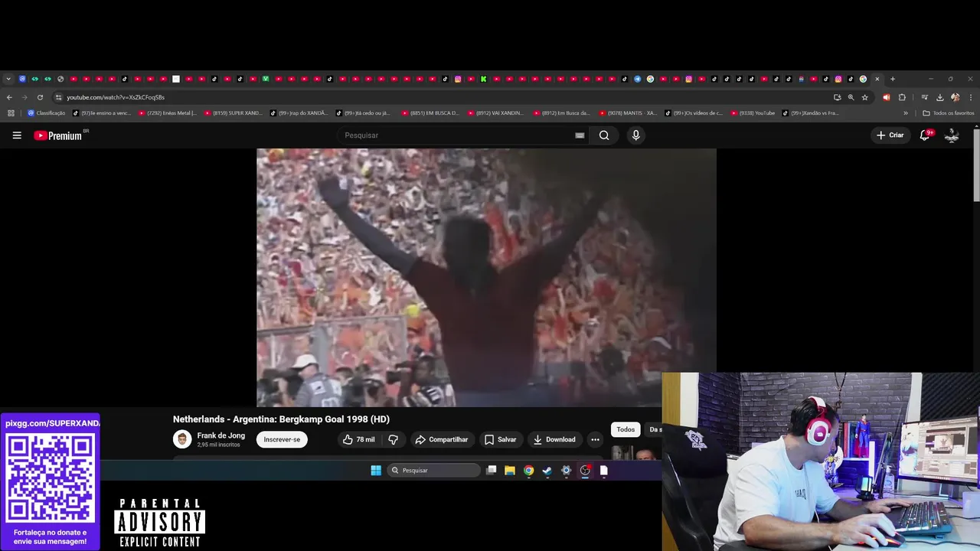The height and width of the screenshot is (551, 980).
Task: Open Chrome three-dot menu
Action: [971, 97]
